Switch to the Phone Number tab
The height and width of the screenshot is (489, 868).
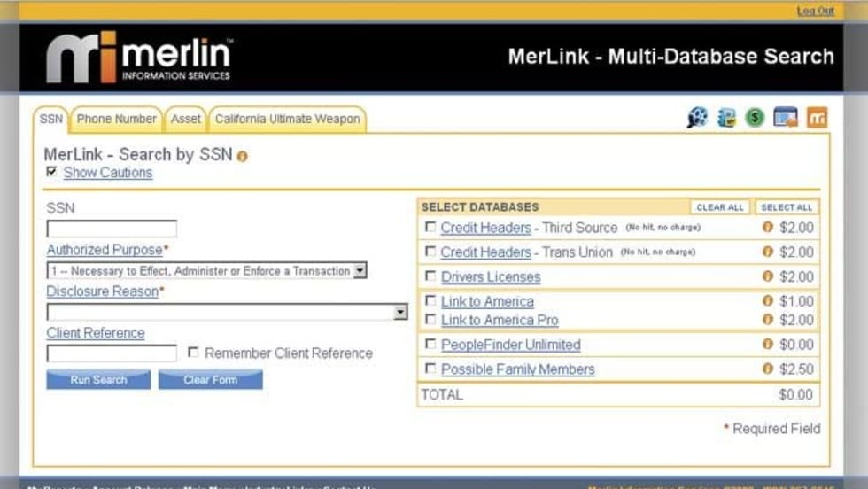[116, 119]
